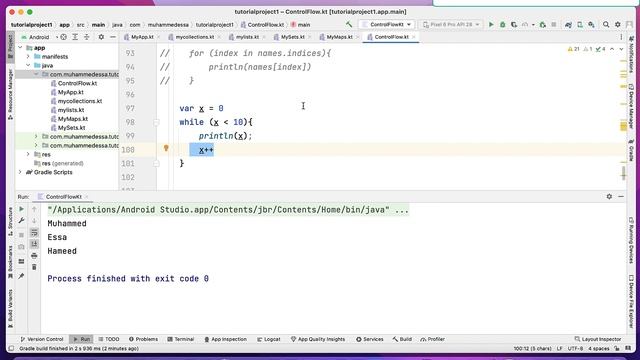
Task: Click the Sync Project with Gradle Files icon
Action: [568, 24]
